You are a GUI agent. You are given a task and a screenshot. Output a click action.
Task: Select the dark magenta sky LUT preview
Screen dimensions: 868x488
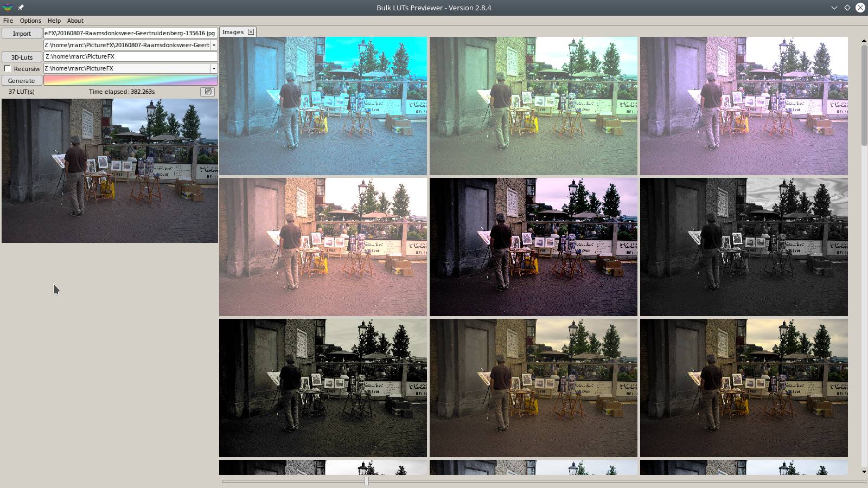coord(533,247)
